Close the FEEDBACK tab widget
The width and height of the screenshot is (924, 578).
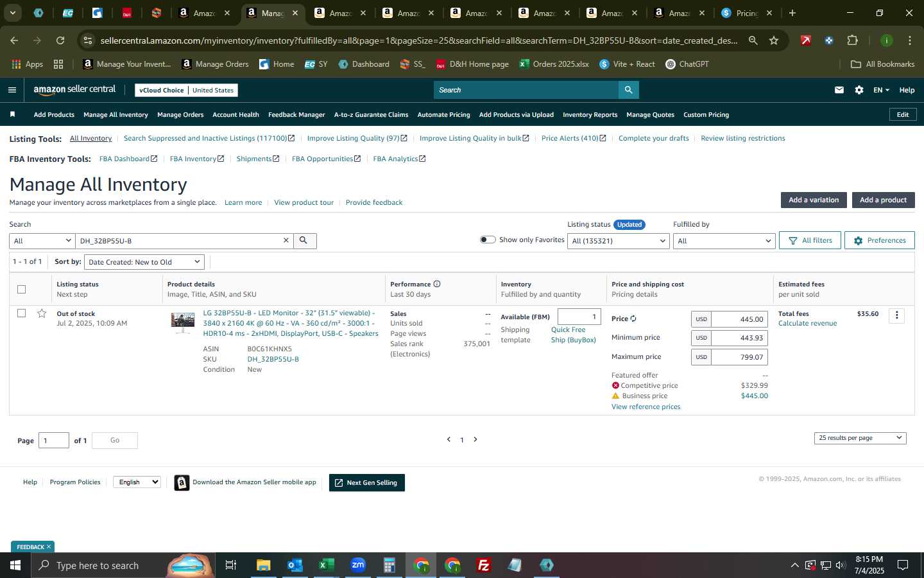click(x=49, y=547)
